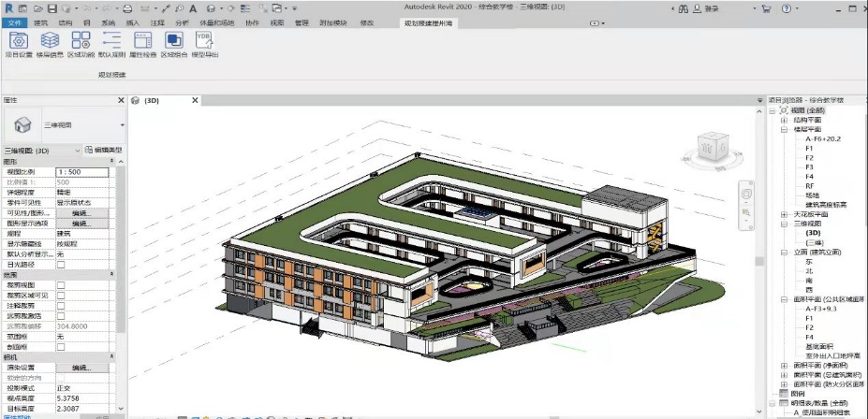Viewport: 868px width, 419px height.
Task: Click 编辑 button for 可见性/图形 overrides
Action: click(81, 213)
